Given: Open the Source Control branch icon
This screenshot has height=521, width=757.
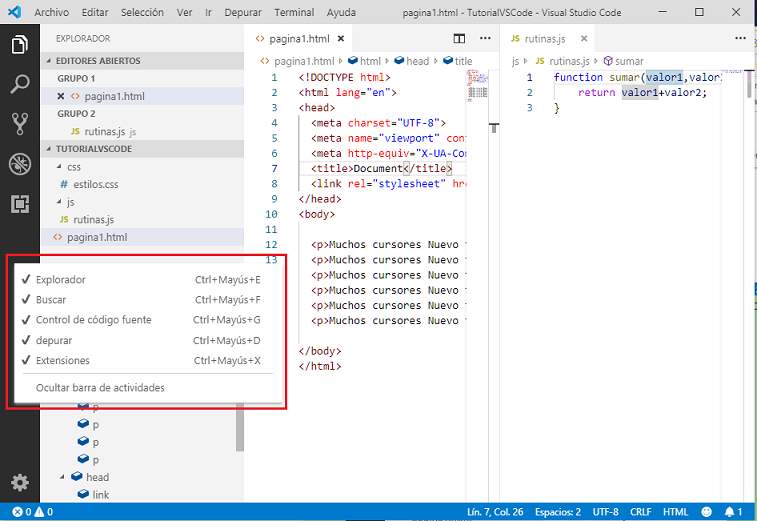Looking at the screenshot, I should [x=19, y=124].
